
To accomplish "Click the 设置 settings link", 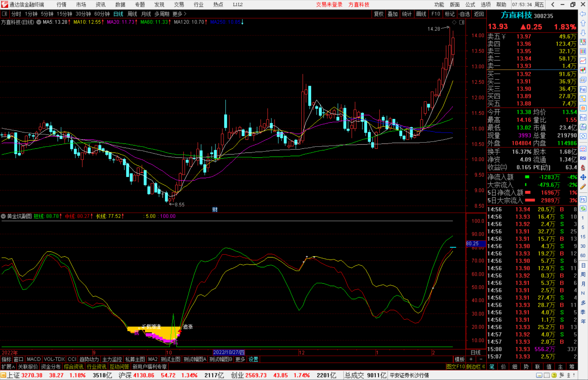I will [253, 359].
